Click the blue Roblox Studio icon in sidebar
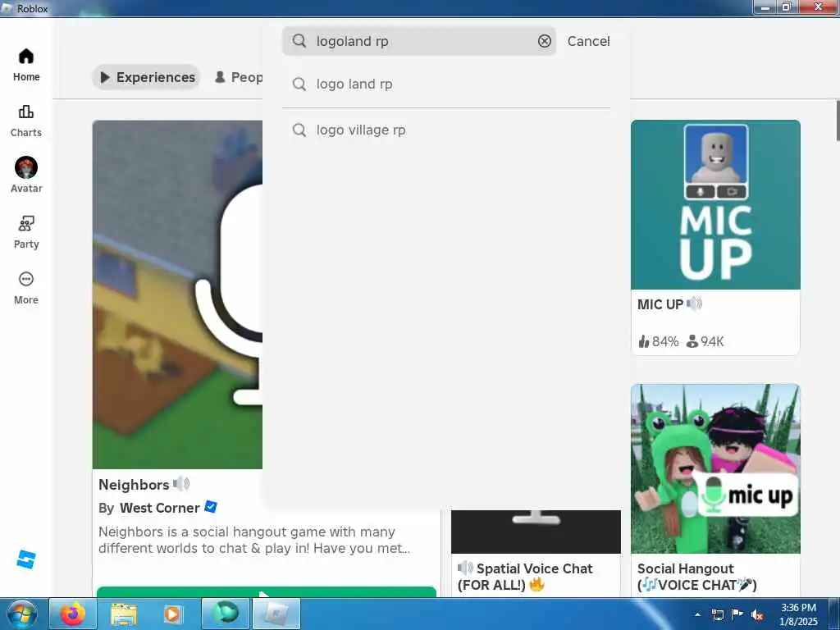The width and height of the screenshot is (840, 630). (x=25, y=559)
